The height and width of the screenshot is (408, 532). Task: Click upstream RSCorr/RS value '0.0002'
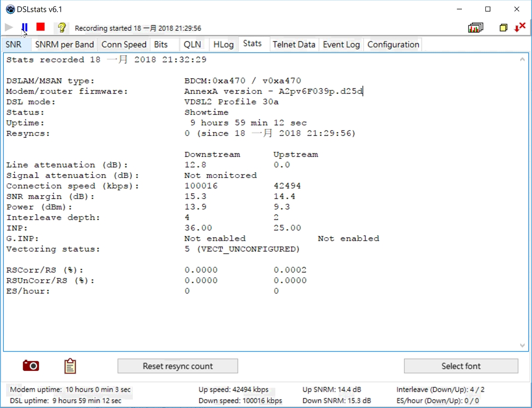[290, 270]
